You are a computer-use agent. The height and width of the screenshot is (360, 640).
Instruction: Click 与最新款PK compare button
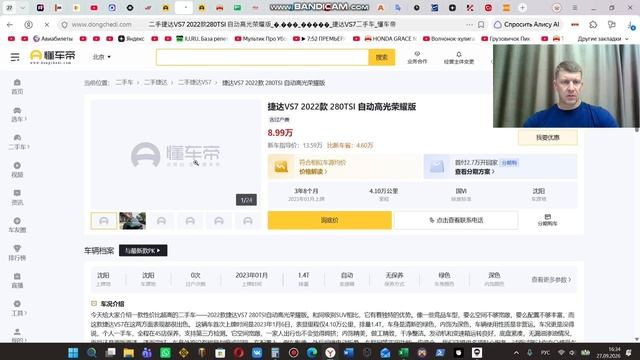[x=143, y=251]
